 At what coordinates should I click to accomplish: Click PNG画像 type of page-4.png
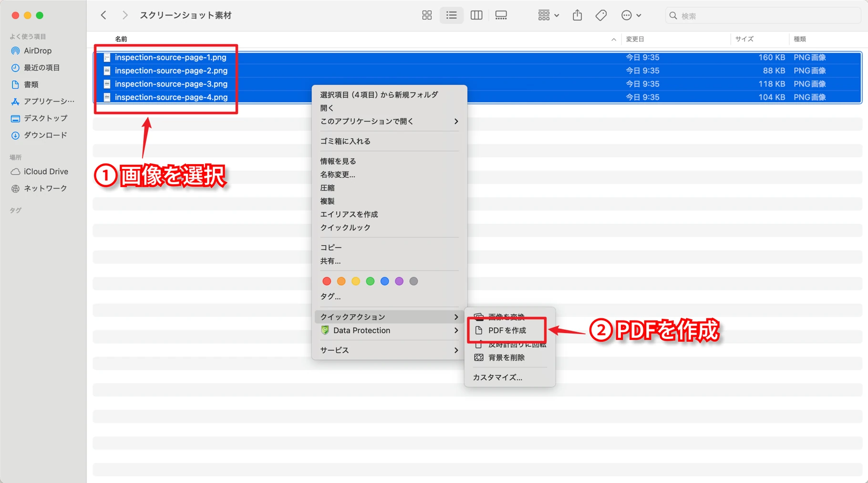click(809, 97)
